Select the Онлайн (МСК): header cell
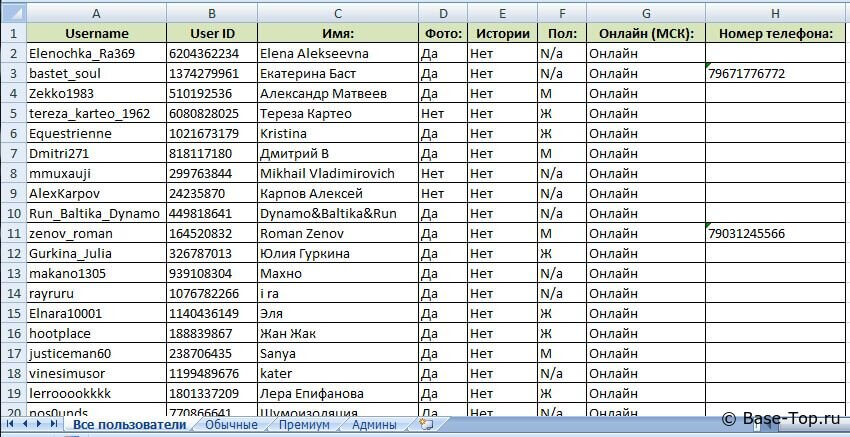Viewport: 850px width, 437px height. click(x=645, y=33)
